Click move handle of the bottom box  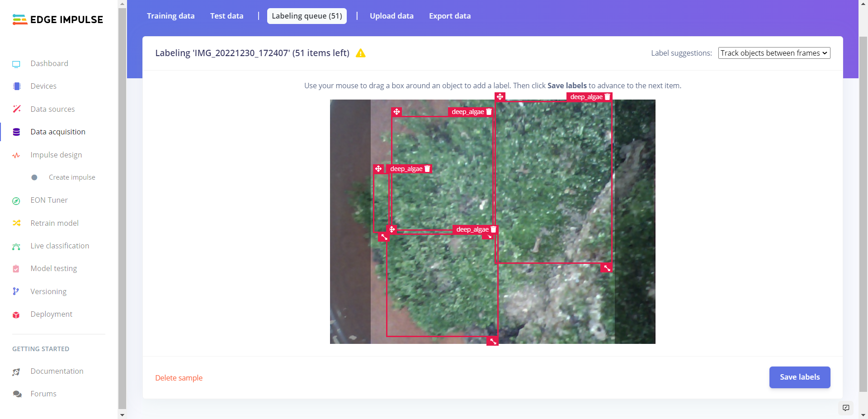392,229
